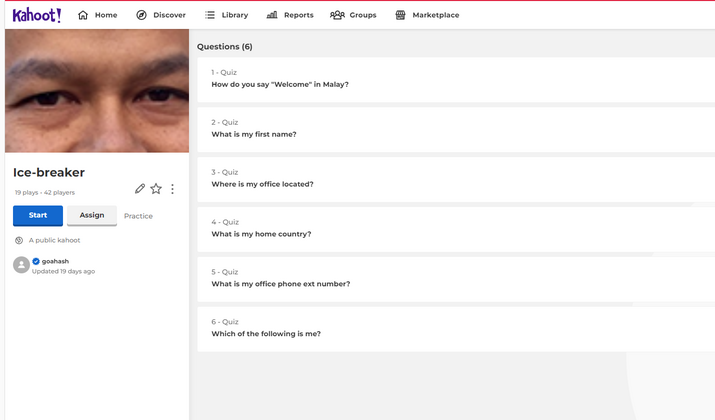Start the Ice-breaker kahoot
The image size is (715, 420).
tap(38, 215)
